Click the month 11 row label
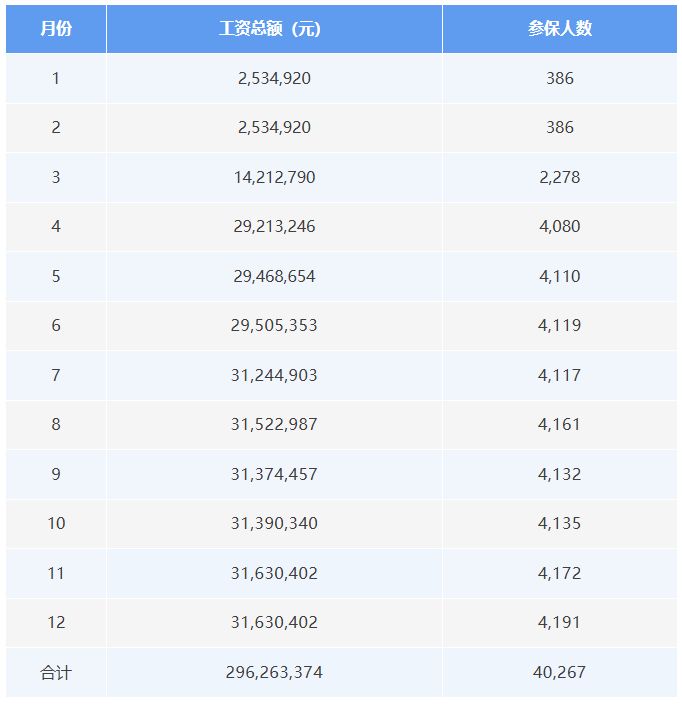Screen dimensions: 682x705 coord(56,573)
